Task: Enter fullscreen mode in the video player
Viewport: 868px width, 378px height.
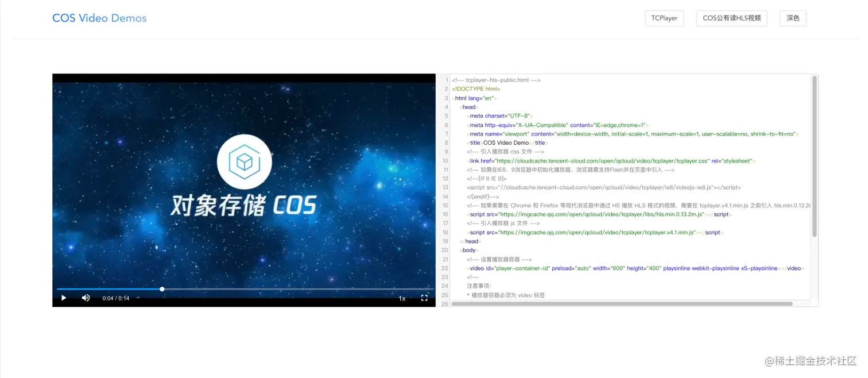Action: pyautogui.click(x=424, y=298)
